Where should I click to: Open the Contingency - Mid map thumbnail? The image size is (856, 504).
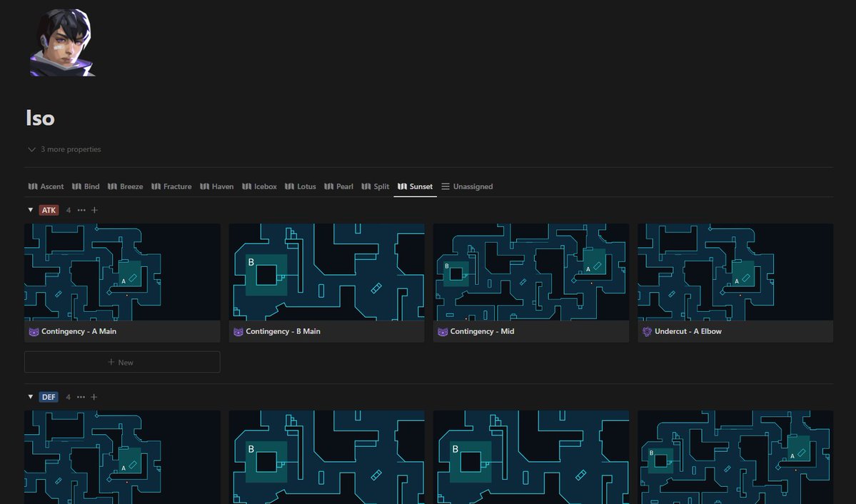click(531, 272)
